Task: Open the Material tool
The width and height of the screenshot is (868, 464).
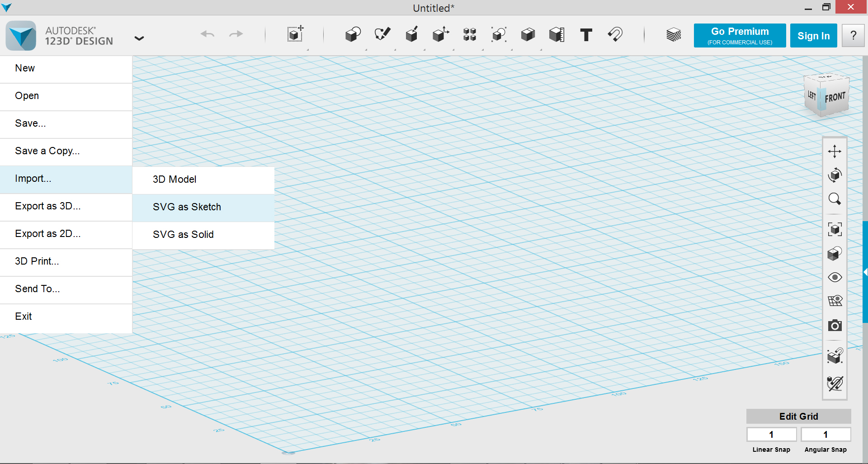Action: click(x=674, y=35)
